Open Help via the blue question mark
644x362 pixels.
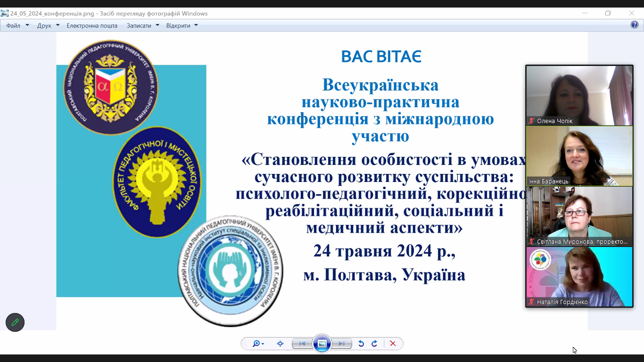(635, 25)
